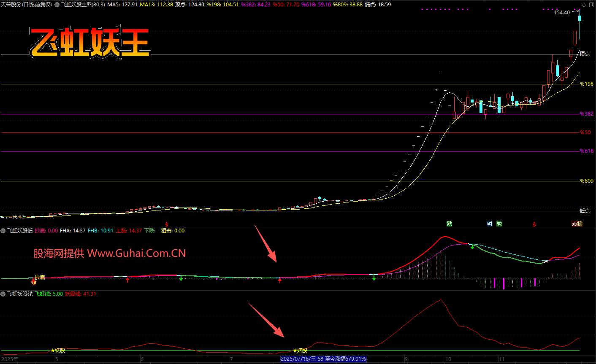Image resolution: width=596 pixels, height=364 pixels.
Task: Click the green 减 marker icon
Action: point(499,224)
